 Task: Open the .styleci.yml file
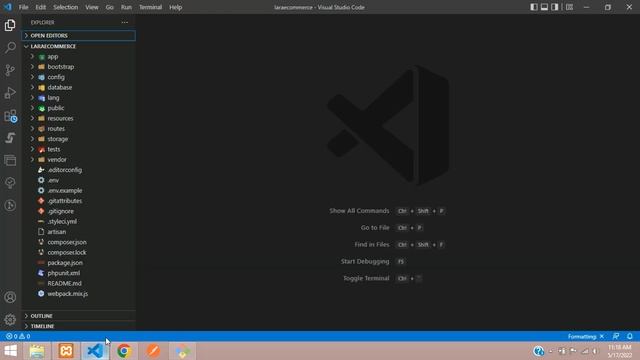[x=78, y=221]
